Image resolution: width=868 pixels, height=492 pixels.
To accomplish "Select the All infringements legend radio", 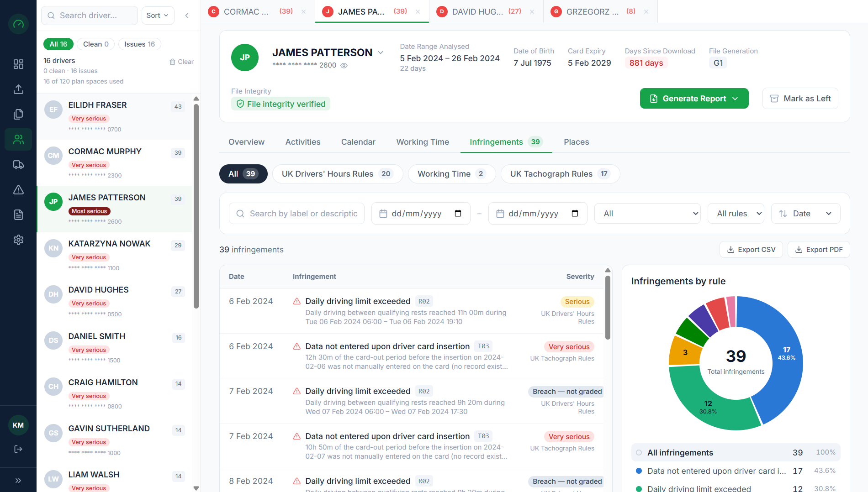I will coord(639,453).
